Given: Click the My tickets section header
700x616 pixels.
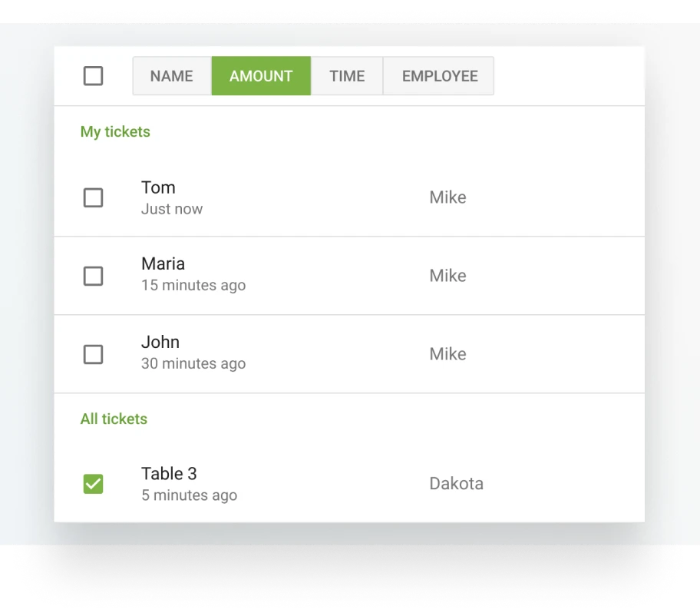Looking at the screenshot, I should point(115,131).
